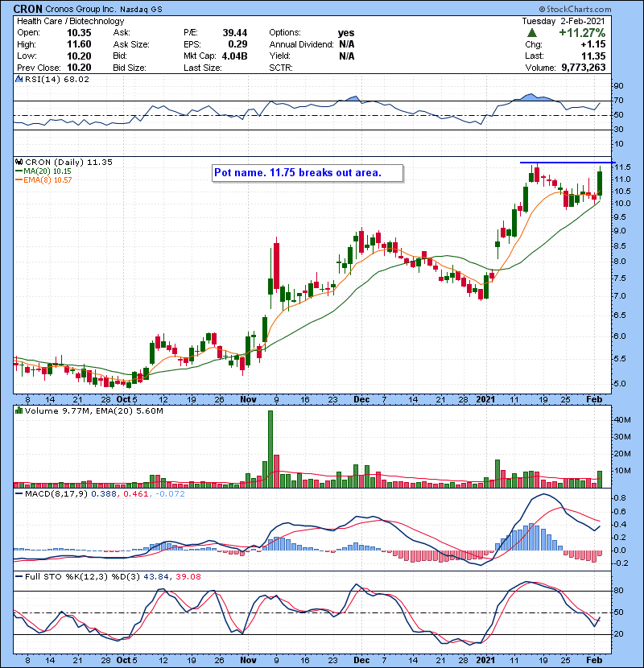The width and height of the screenshot is (644, 668).
Task: Click the Cronos Group Inc. company name
Action: coord(80,9)
